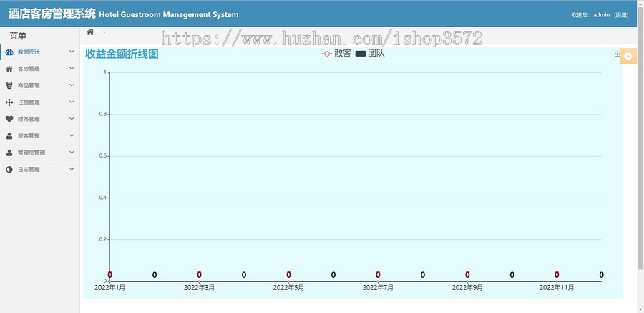644x313 pixels.
Task: Click the 商品管理 cup icon
Action: [x=9, y=85]
